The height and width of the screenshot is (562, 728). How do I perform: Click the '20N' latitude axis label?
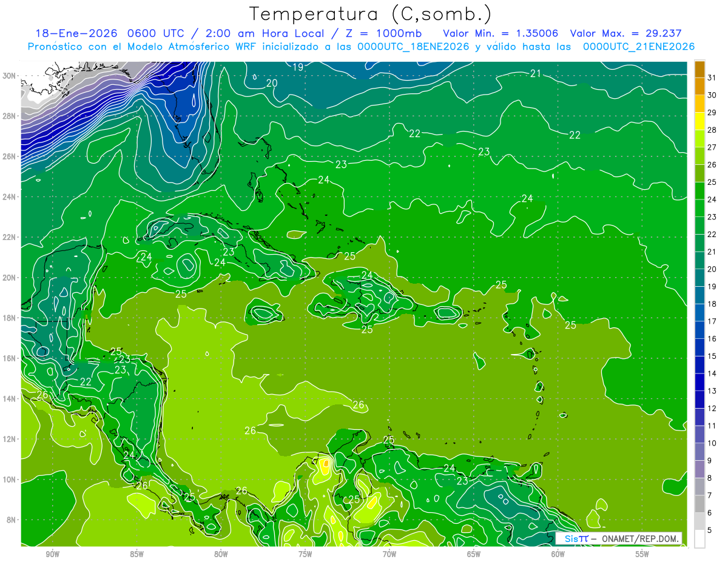pos(10,278)
